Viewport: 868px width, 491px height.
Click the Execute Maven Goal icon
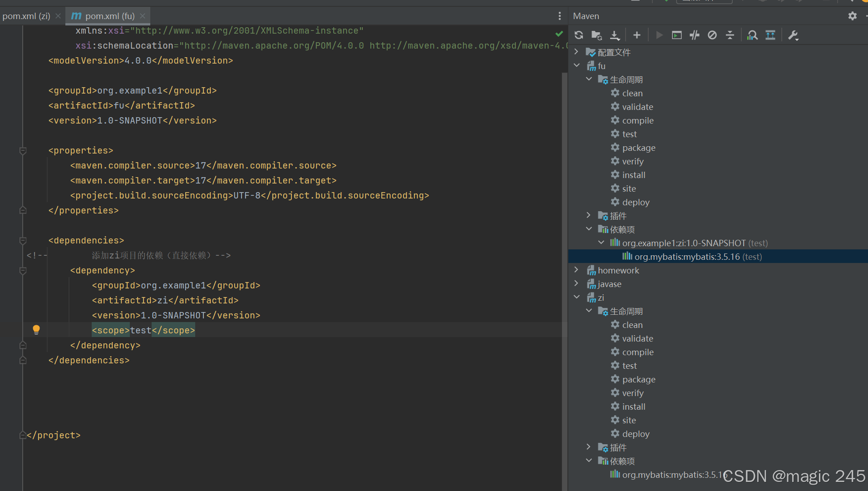click(677, 35)
